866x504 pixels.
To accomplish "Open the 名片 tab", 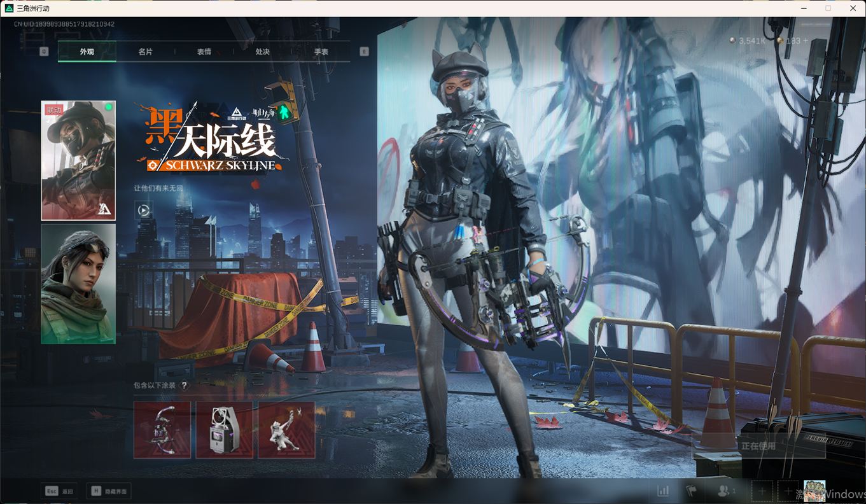I will tap(146, 52).
